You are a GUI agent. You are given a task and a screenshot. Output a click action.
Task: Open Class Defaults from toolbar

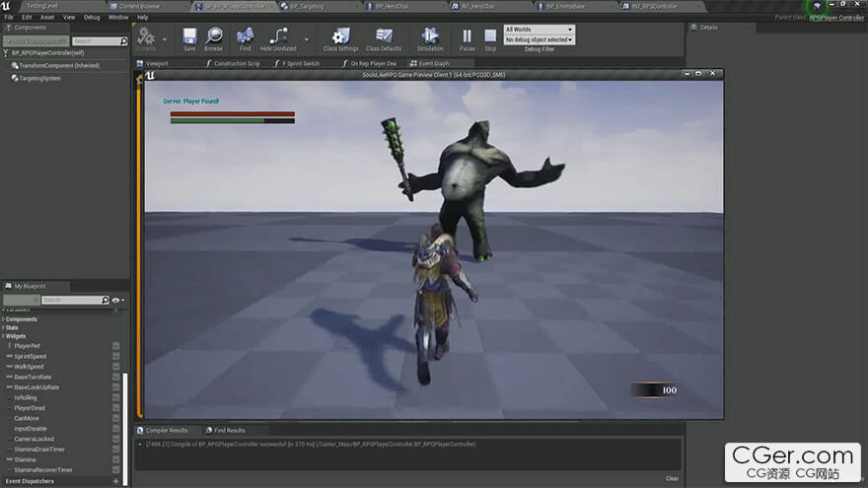pyautogui.click(x=384, y=36)
